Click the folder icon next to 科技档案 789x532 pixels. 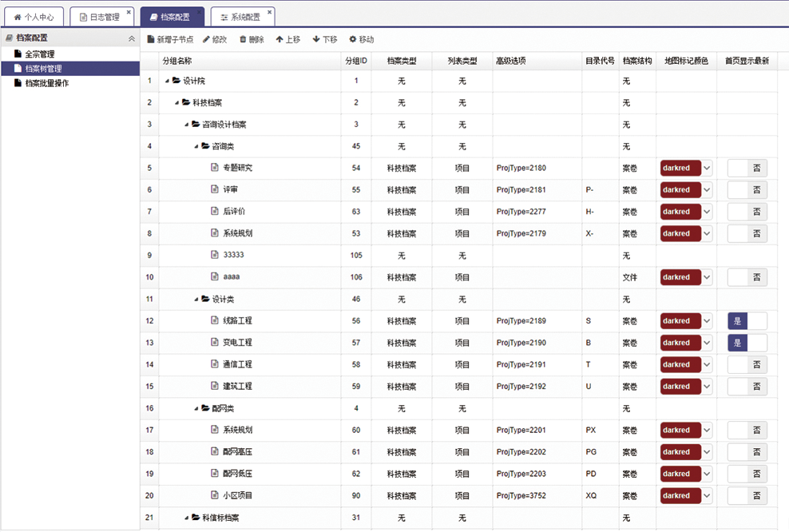tap(185, 102)
